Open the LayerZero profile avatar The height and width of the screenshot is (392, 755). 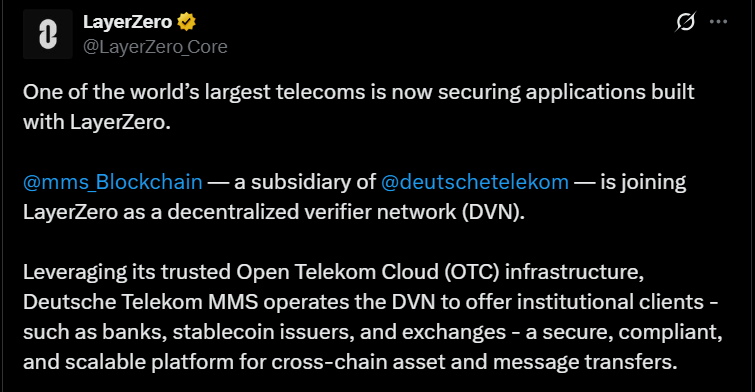point(48,34)
